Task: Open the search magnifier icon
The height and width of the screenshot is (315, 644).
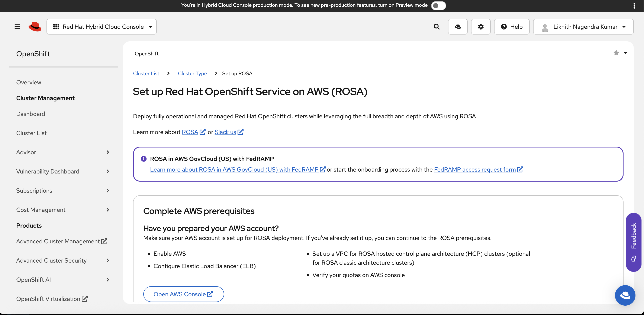Action: pos(437,26)
